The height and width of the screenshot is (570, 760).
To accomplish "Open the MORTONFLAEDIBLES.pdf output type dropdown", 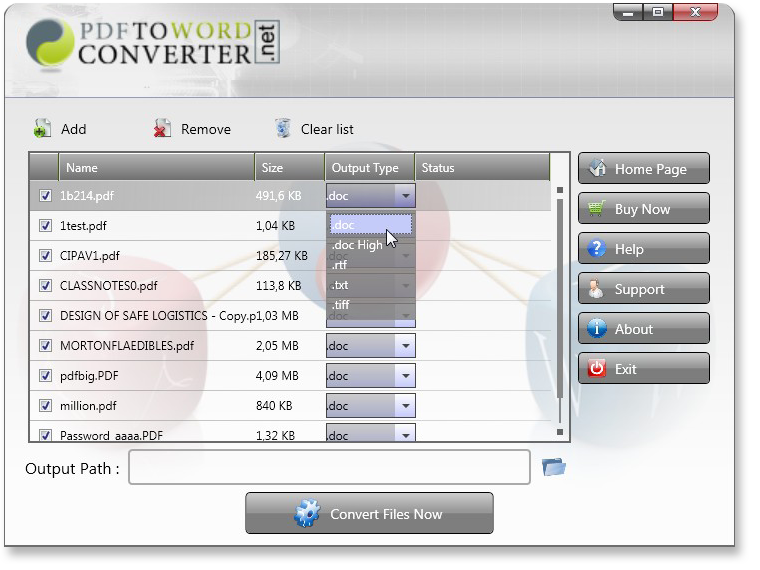I will [x=405, y=346].
